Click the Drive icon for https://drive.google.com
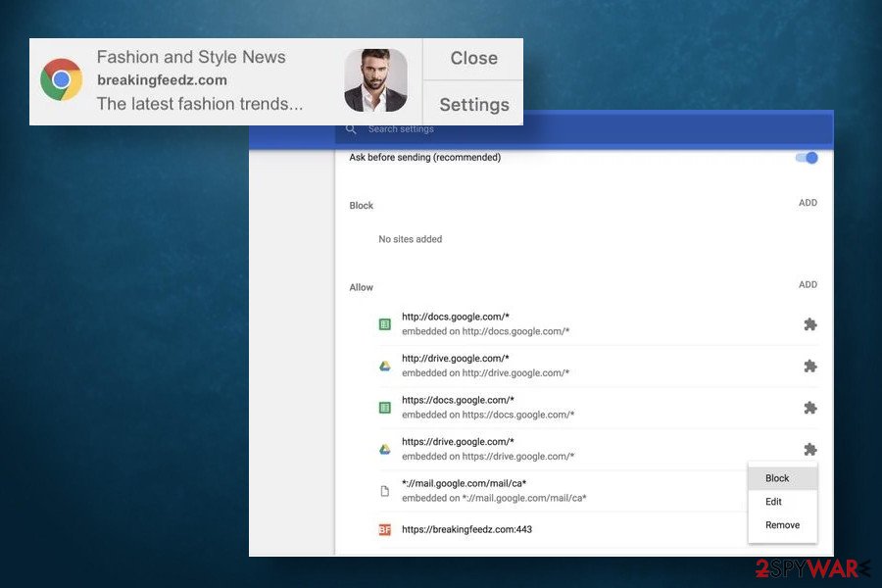 point(385,449)
